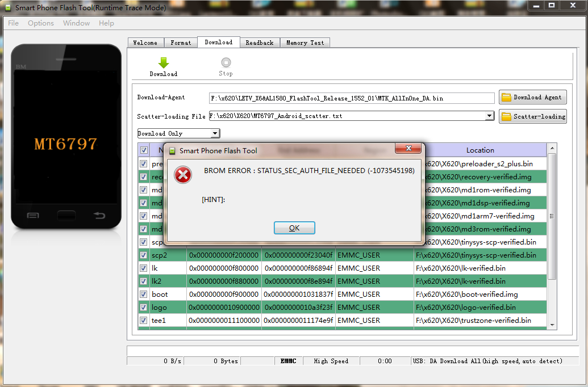Click the phone menu key icon
Screen dimensions: 588x387
pos(33,216)
